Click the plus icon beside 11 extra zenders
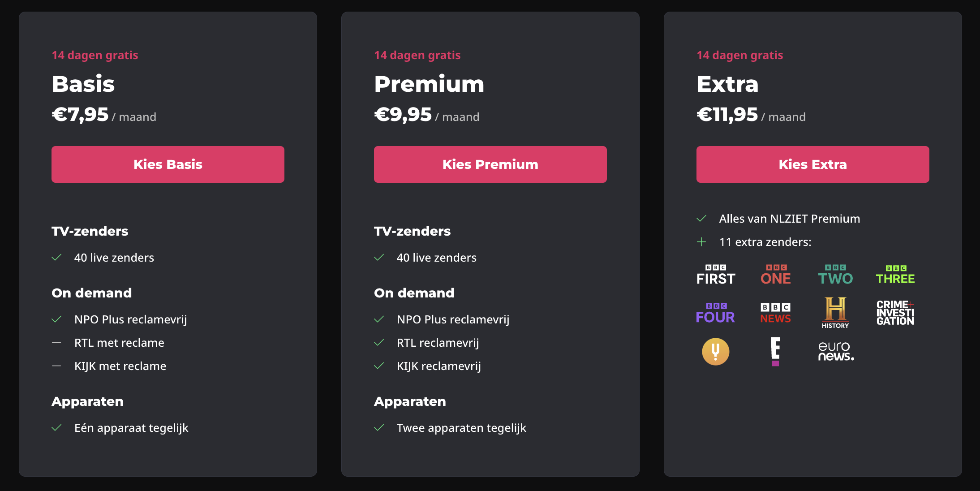 pos(701,242)
